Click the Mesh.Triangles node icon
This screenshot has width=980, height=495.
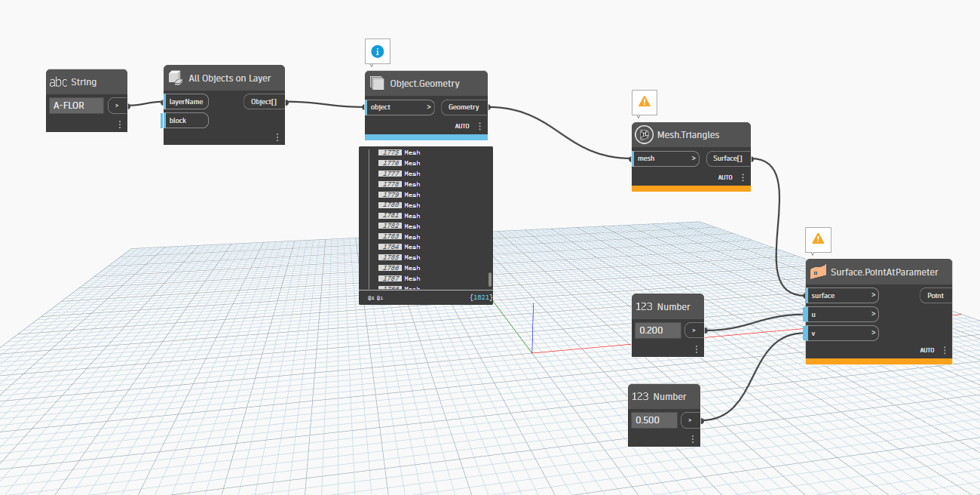645,135
